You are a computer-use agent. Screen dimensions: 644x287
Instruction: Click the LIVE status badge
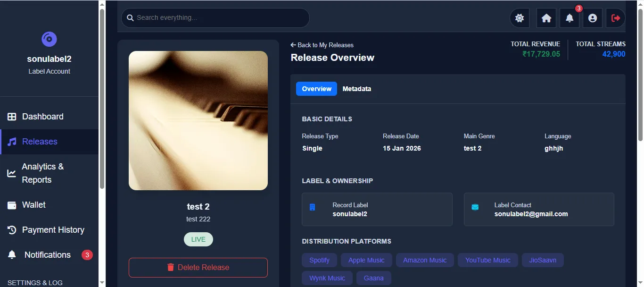[198, 239]
